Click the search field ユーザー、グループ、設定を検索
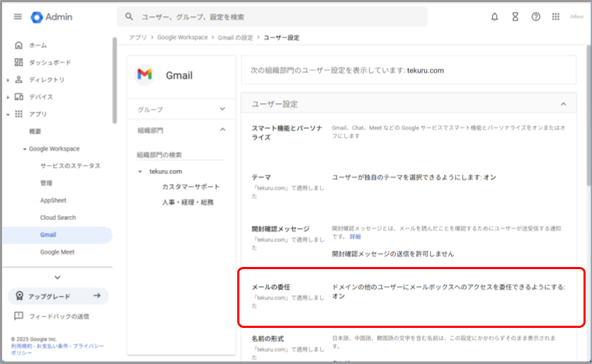Viewport: 592px width, 364px height. pos(272,16)
